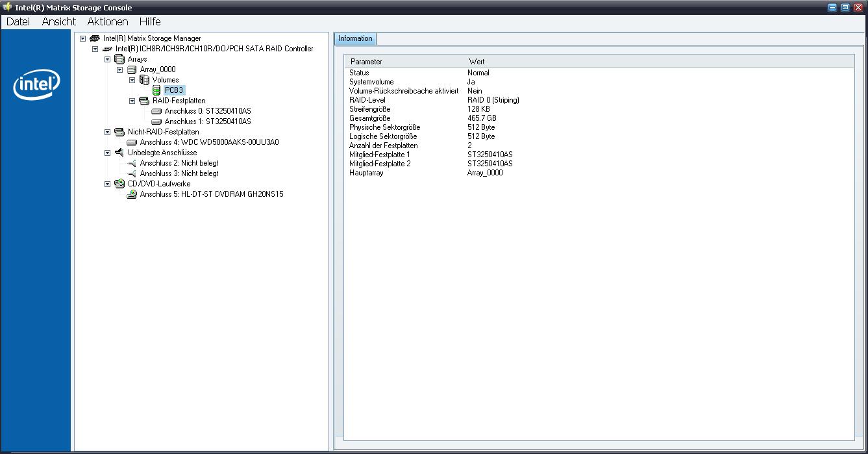Viewport: 868px width, 454px height.
Task: Click the Volume-Rückschreibcache aktiviert row
Action: 599,91
